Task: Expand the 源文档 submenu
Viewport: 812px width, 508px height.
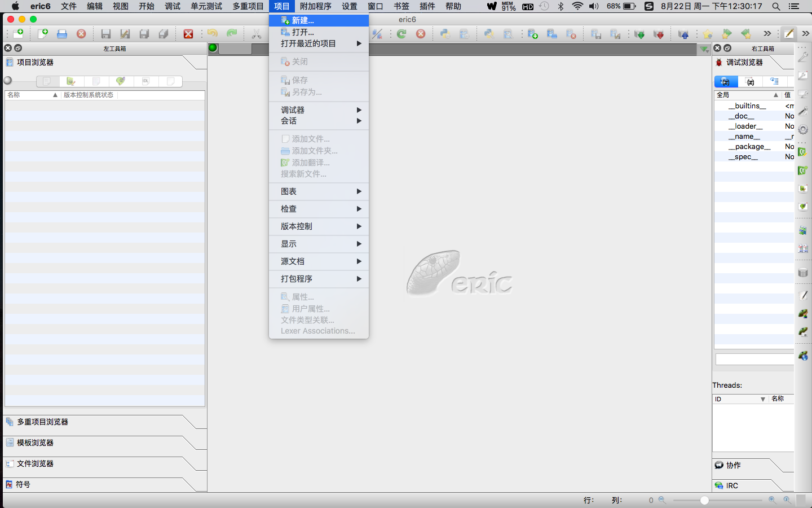Action: tap(319, 261)
